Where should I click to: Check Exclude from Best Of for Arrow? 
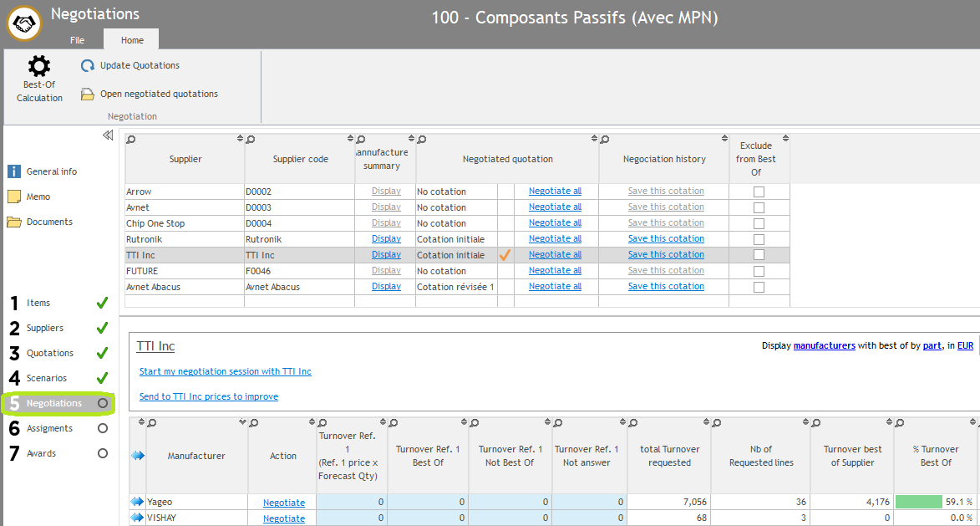(x=759, y=192)
